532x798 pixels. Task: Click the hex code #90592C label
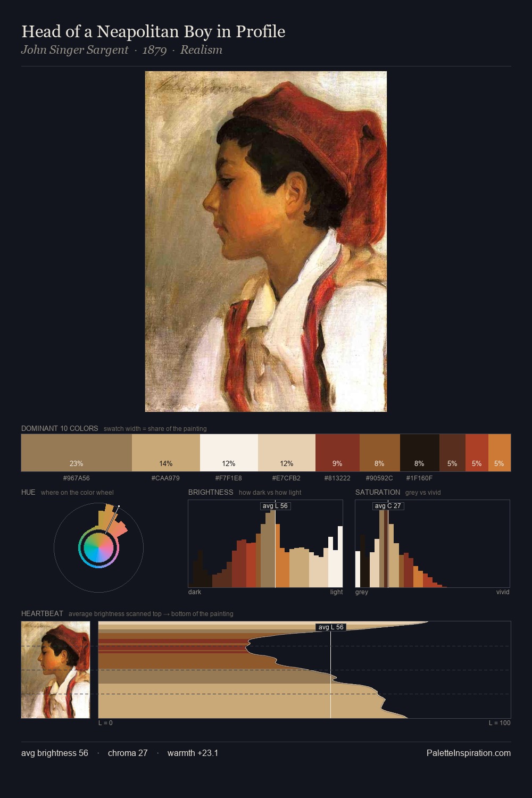pyautogui.click(x=379, y=478)
